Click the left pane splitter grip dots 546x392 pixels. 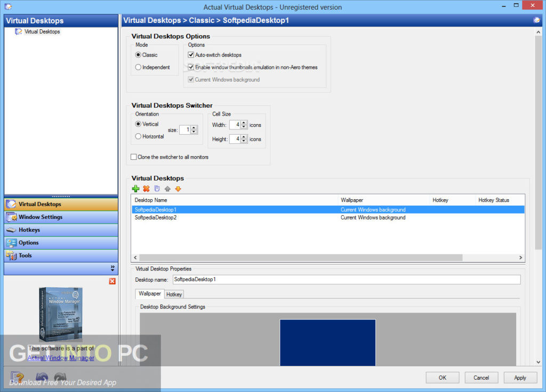(x=61, y=196)
